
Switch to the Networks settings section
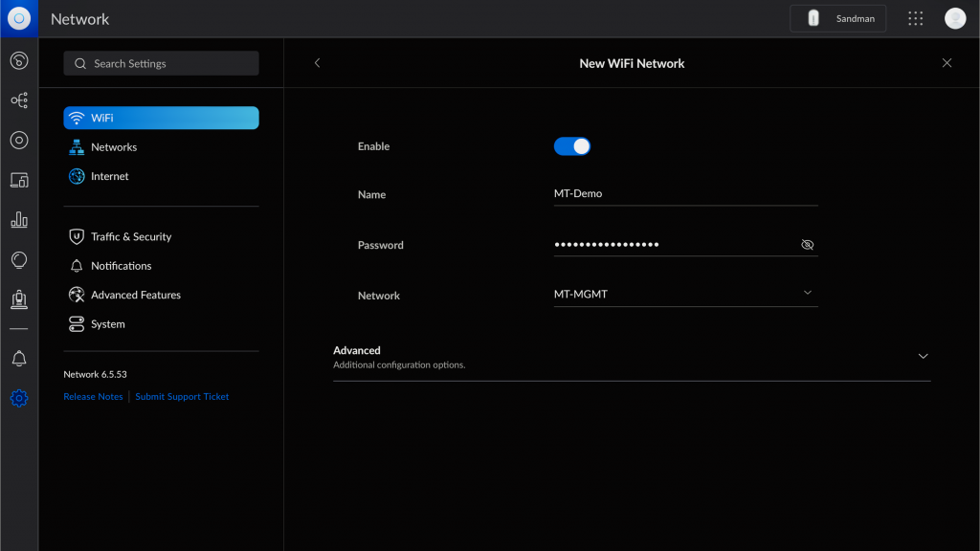click(161, 146)
